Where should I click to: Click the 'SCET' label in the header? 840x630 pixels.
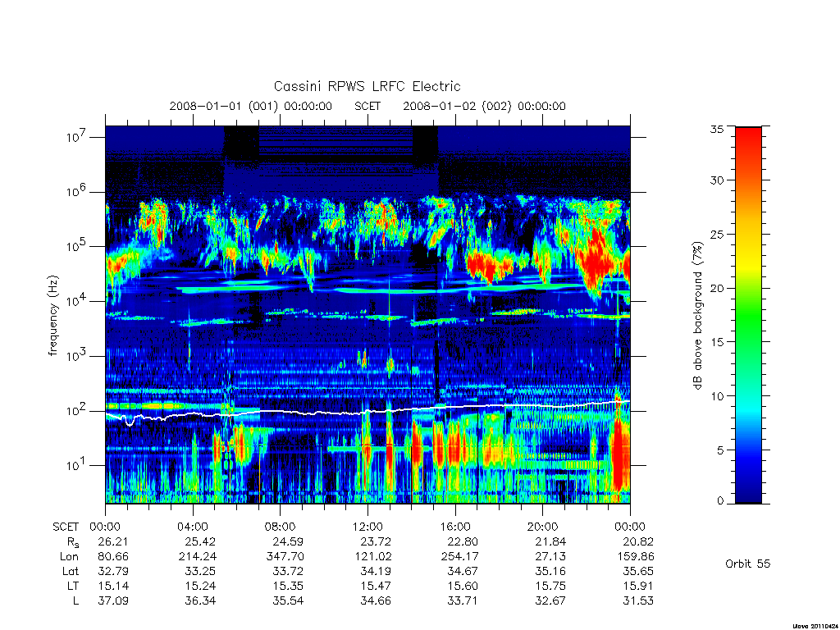point(367,106)
